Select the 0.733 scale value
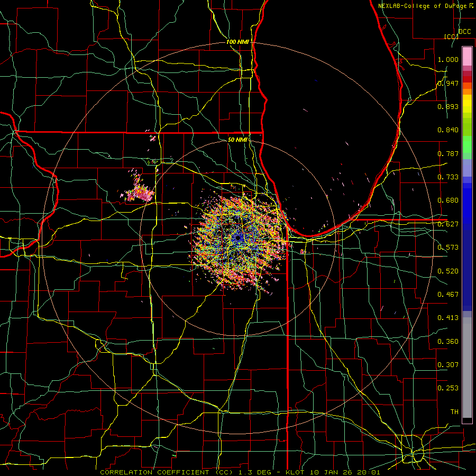This screenshot has width=476, height=476. tap(448, 177)
